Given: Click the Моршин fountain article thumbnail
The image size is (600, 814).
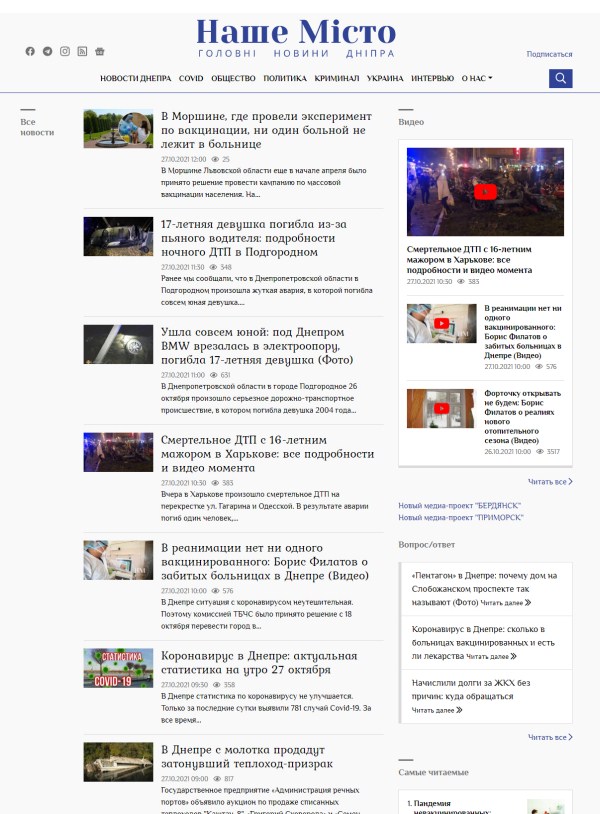Looking at the screenshot, I should tap(118, 129).
